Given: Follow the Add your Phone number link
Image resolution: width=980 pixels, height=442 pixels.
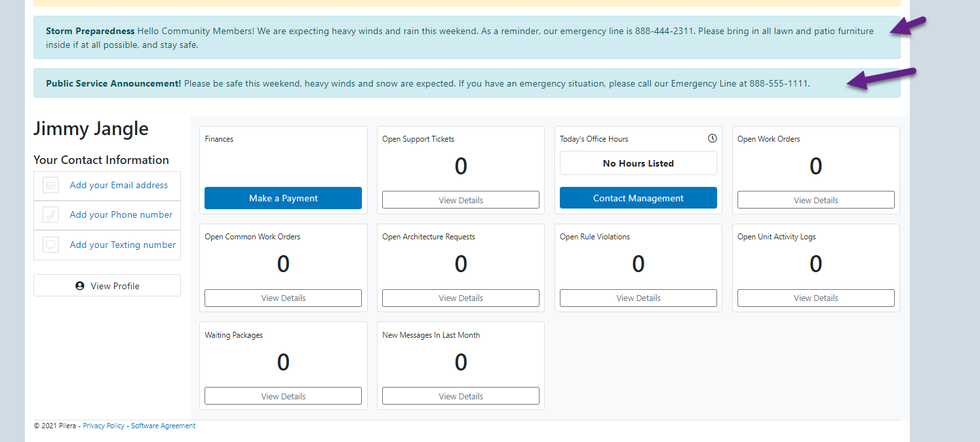Looking at the screenshot, I should (x=121, y=214).
